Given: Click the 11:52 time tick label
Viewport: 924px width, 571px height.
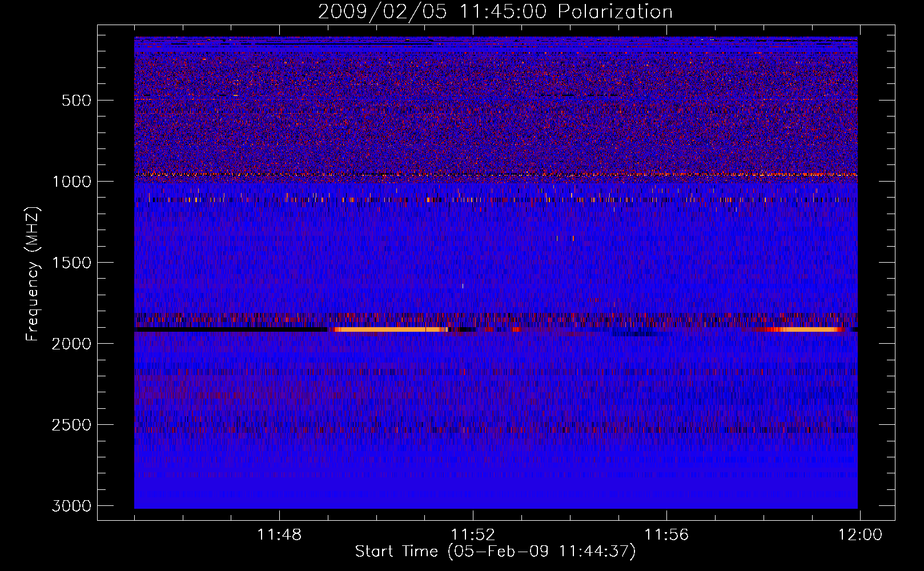Looking at the screenshot, I should [x=473, y=535].
